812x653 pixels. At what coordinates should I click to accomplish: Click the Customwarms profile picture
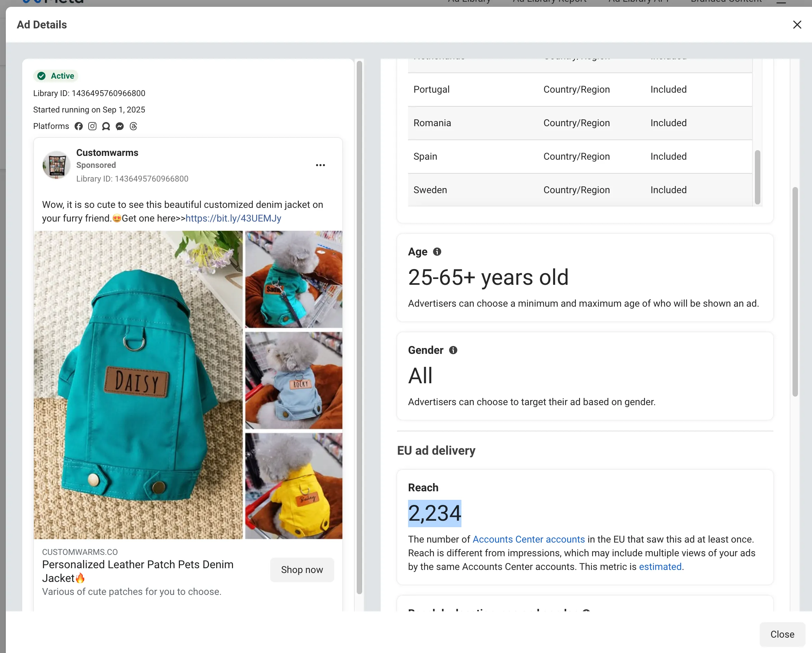[x=56, y=165]
